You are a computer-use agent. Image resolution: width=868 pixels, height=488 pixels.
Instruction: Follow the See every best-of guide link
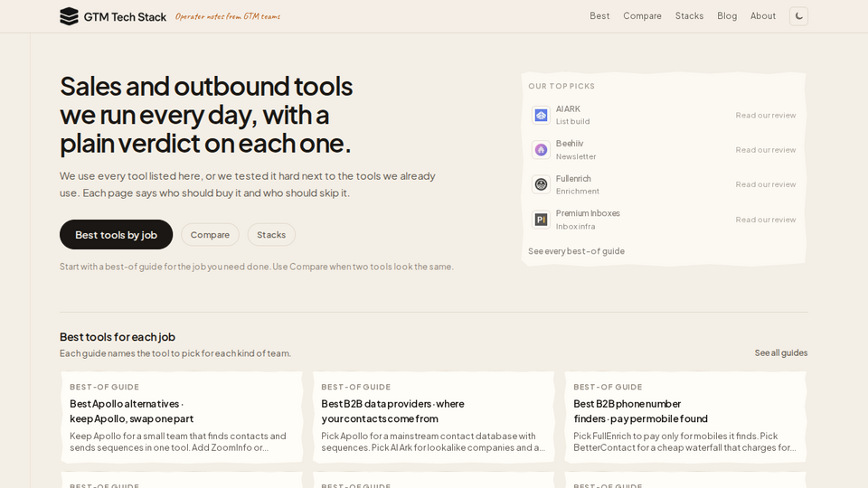(x=576, y=251)
